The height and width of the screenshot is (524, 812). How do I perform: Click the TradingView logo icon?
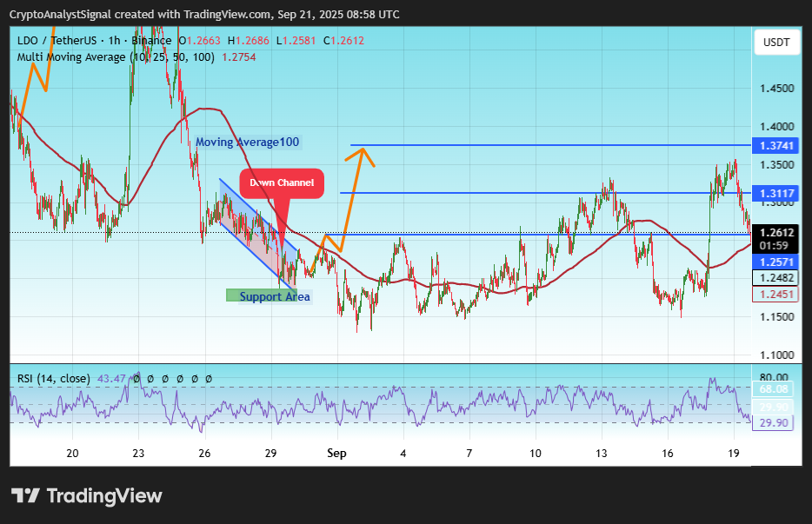(x=25, y=495)
